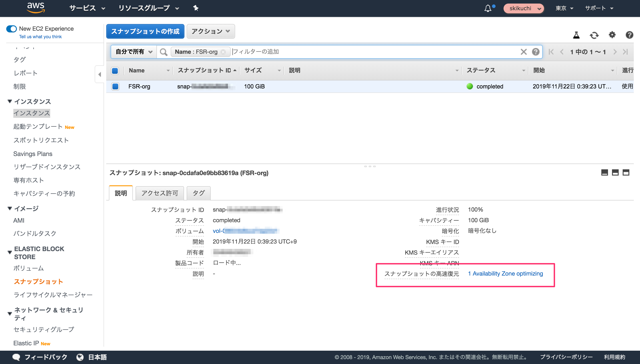Click the pane resize handle dots

pyautogui.click(x=370, y=166)
